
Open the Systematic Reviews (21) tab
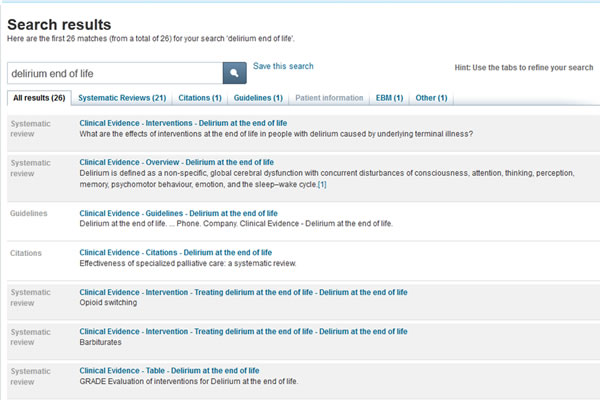click(x=122, y=98)
